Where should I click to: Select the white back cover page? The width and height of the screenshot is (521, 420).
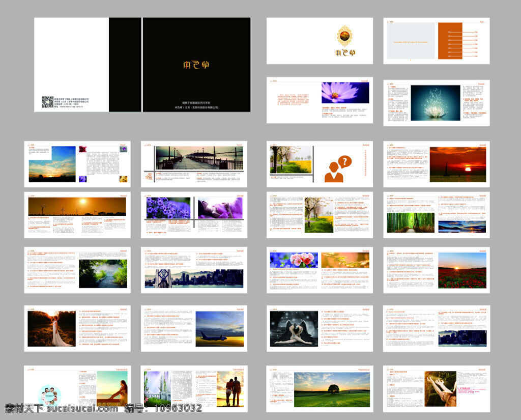point(71,65)
